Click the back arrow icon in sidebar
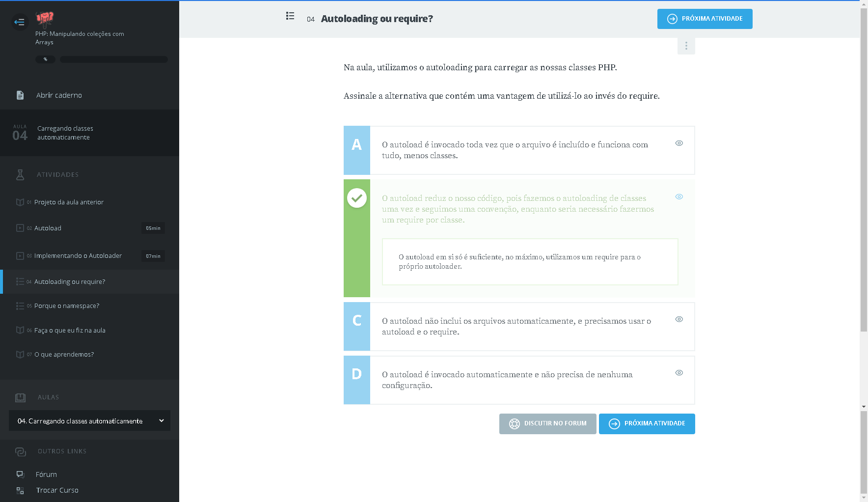The height and width of the screenshot is (502, 868). (20, 22)
